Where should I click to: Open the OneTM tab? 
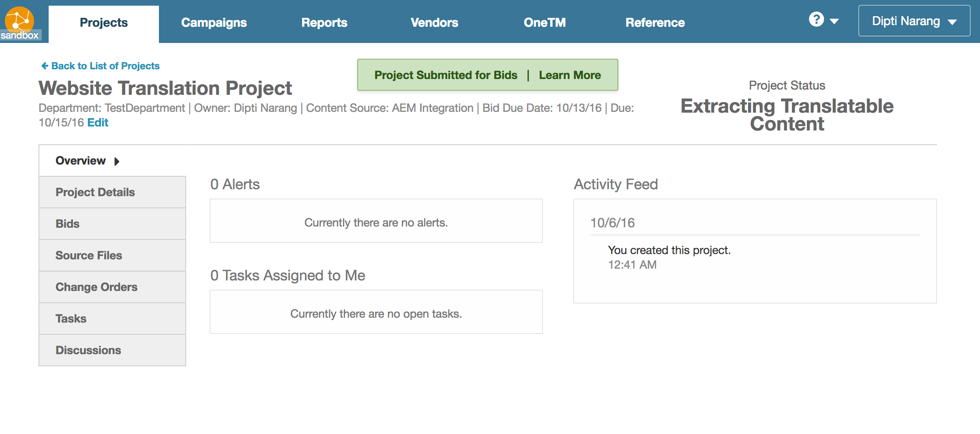click(x=545, y=23)
